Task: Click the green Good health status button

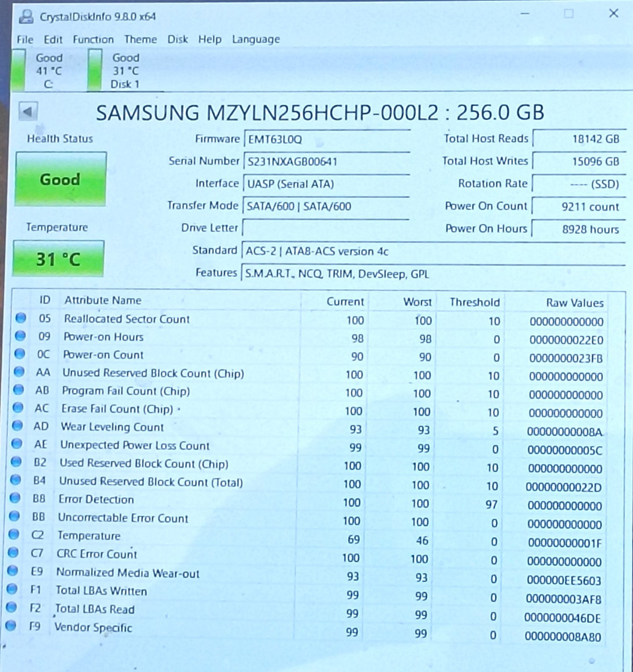Action: 60,179
